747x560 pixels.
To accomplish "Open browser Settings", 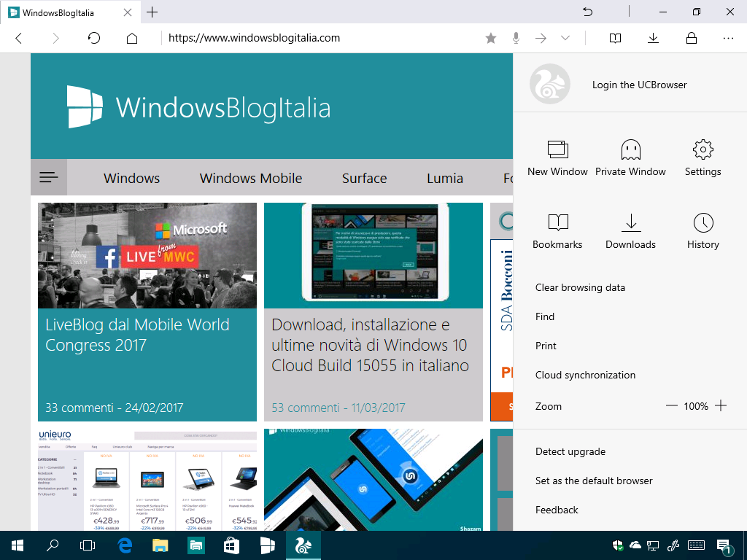I will click(703, 158).
